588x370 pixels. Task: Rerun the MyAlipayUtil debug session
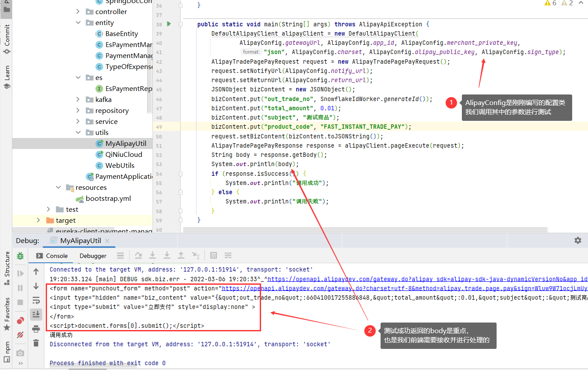coord(20,255)
